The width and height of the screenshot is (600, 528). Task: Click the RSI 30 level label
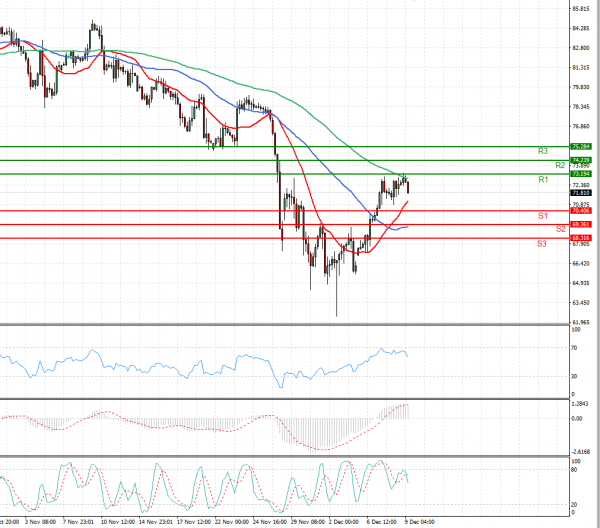pyautogui.click(x=574, y=376)
